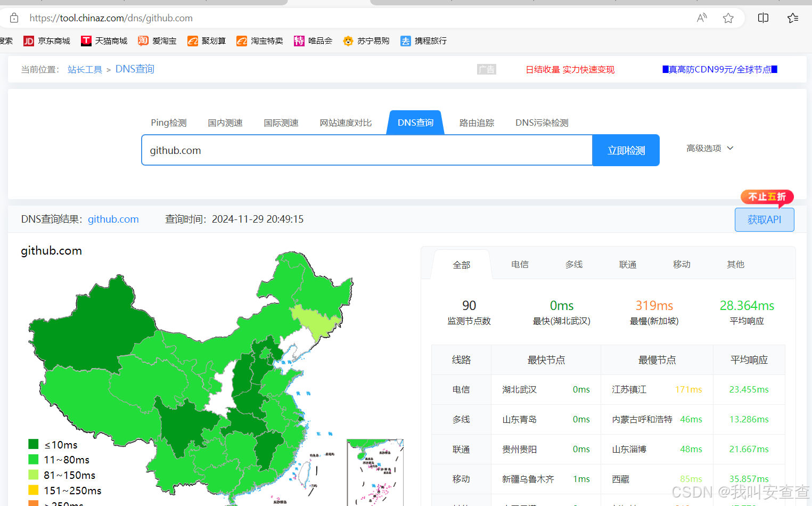Switch to the 移动 results tab

point(682,264)
